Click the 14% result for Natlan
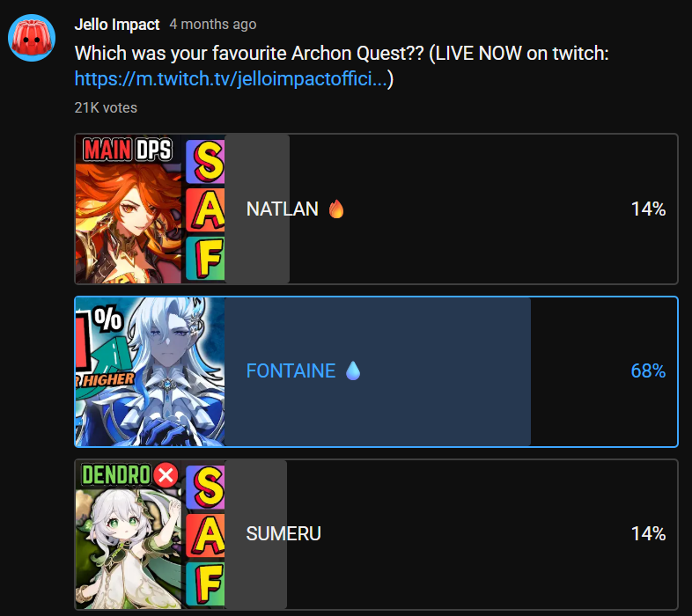This screenshot has height=616, width=692. pyautogui.click(x=648, y=209)
